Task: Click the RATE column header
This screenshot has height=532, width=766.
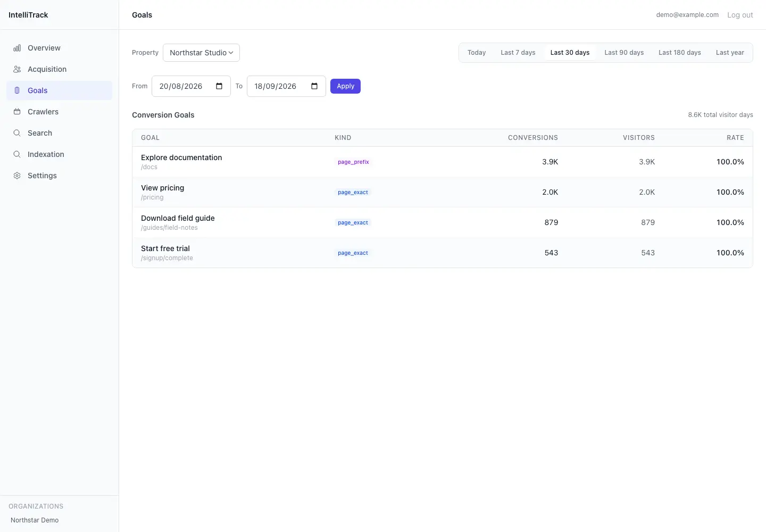Action: [x=735, y=138]
